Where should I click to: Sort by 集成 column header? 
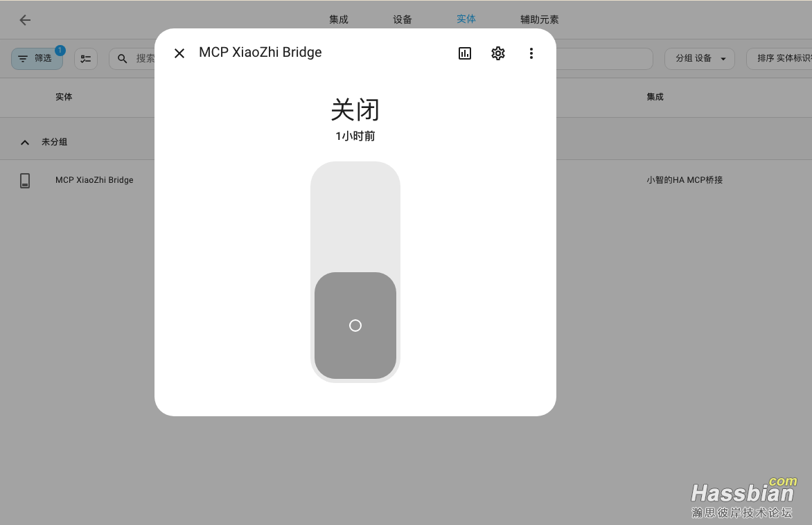[x=655, y=97]
